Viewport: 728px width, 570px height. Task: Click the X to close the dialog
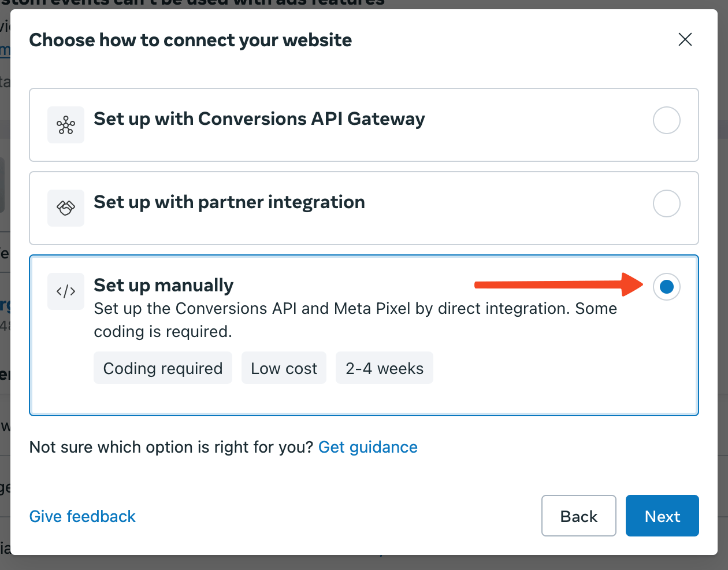click(x=685, y=39)
